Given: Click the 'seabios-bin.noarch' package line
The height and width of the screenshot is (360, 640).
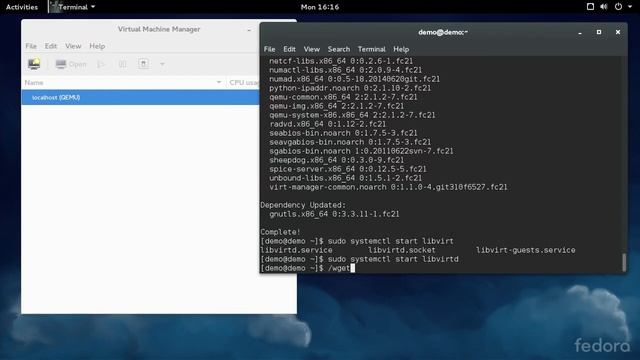Looking at the screenshot, I should pyautogui.click(x=343, y=133).
